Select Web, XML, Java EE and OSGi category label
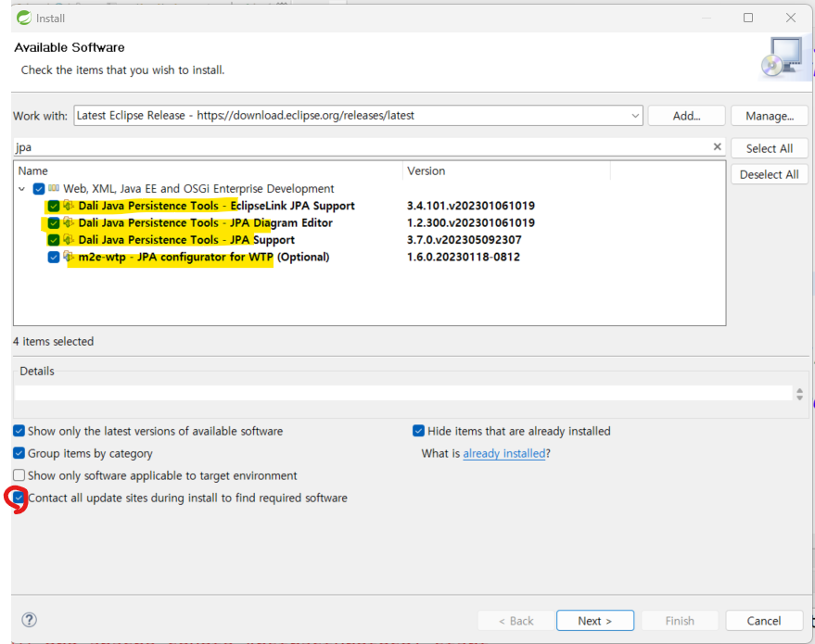This screenshot has height=644, width=815. [x=198, y=188]
